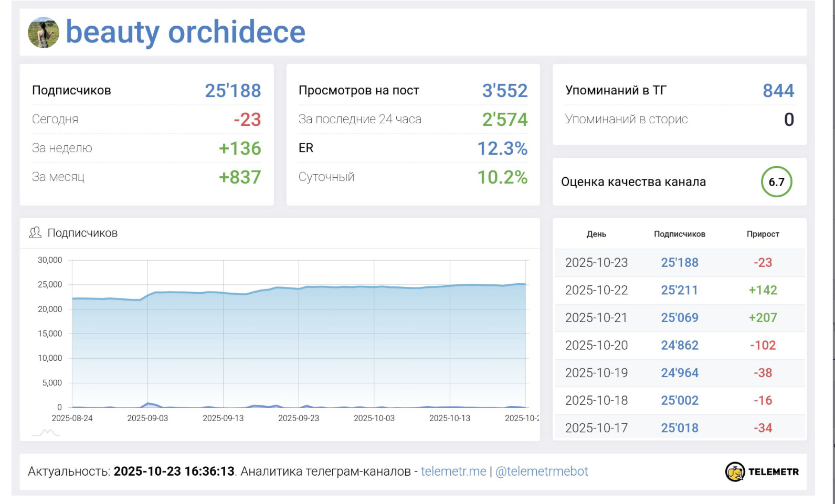
Task: Open the telemetr.me link
Action: pyautogui.click(x=453, y=471)
